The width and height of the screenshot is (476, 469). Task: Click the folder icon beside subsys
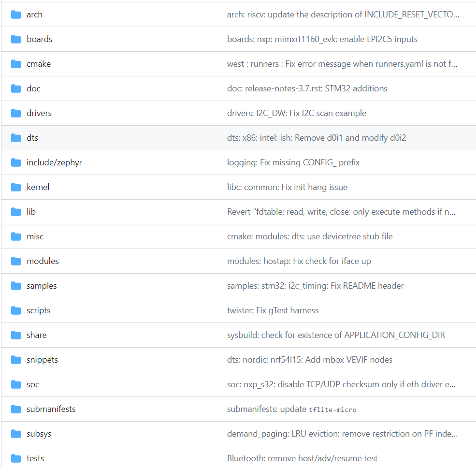16,434
